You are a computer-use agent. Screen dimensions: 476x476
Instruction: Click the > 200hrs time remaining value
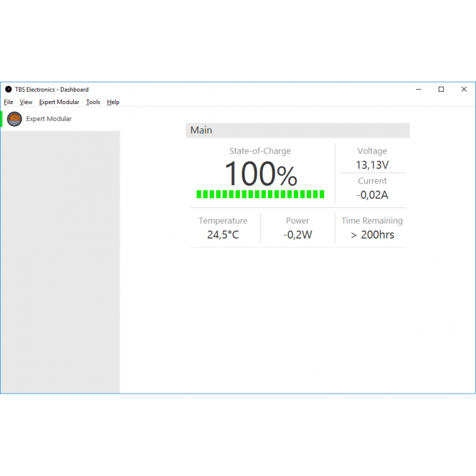(372, 235)
